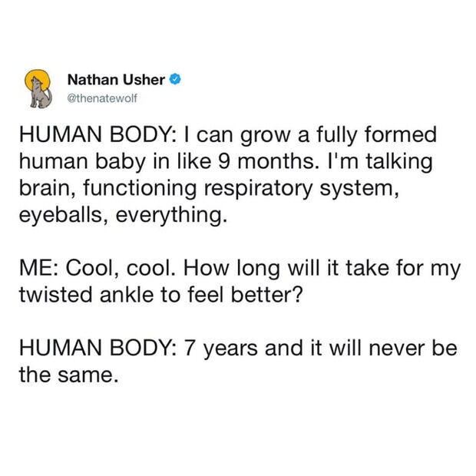Click the word "everything."
This screenshot has width=476, height=476.
coord(171,216)
